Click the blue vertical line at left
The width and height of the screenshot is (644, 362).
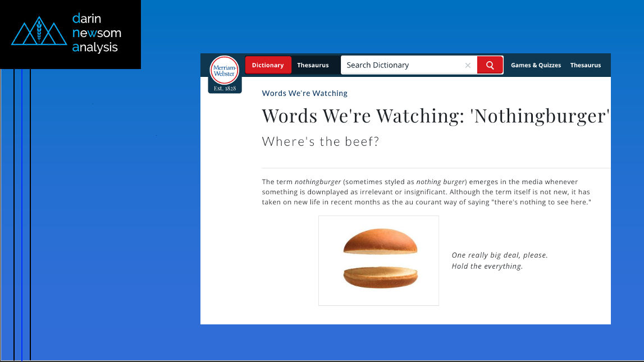(x=21, y=213)
